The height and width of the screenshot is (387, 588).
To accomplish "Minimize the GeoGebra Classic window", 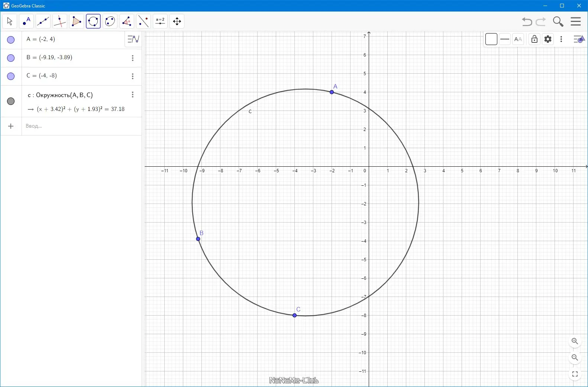I will pos(545,6).
